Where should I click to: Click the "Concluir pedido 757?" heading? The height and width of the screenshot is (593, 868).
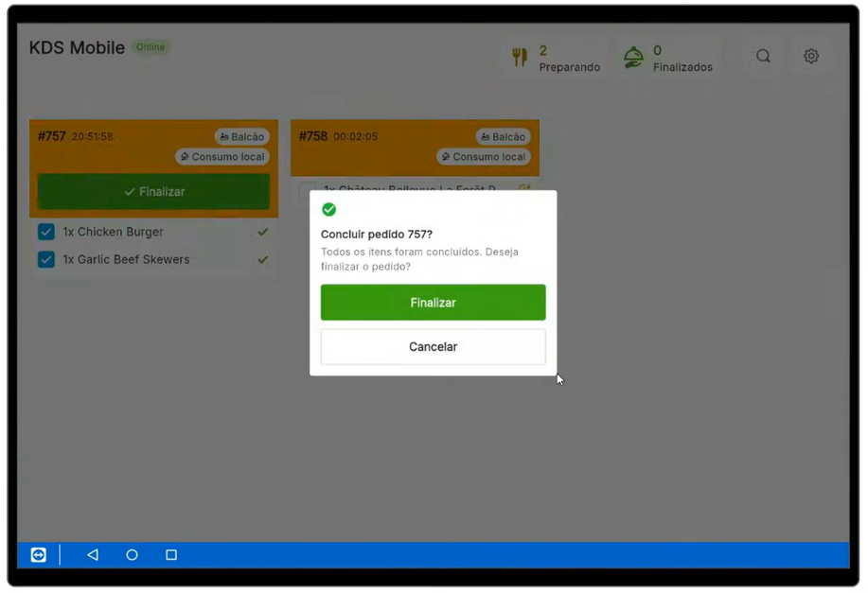coord(377,234)
